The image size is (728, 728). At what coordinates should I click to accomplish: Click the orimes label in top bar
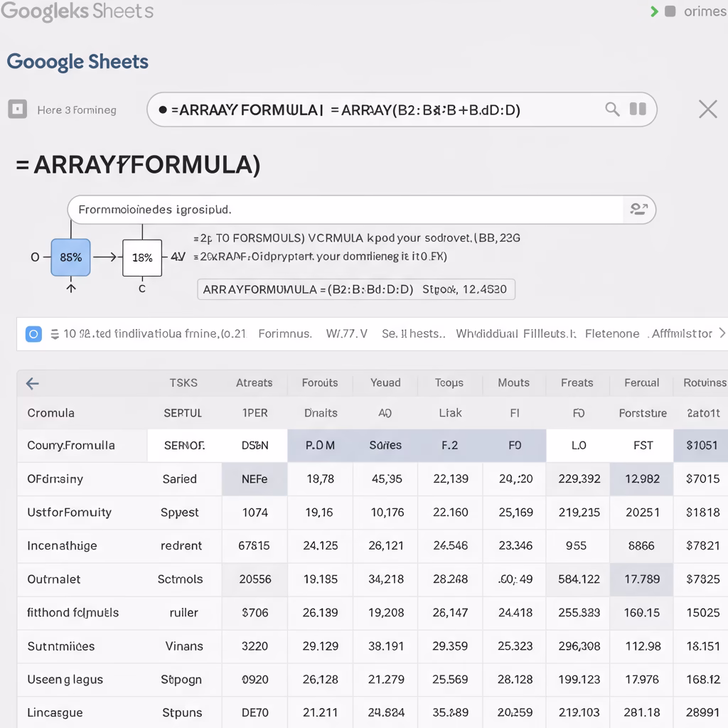click(705, 11)
